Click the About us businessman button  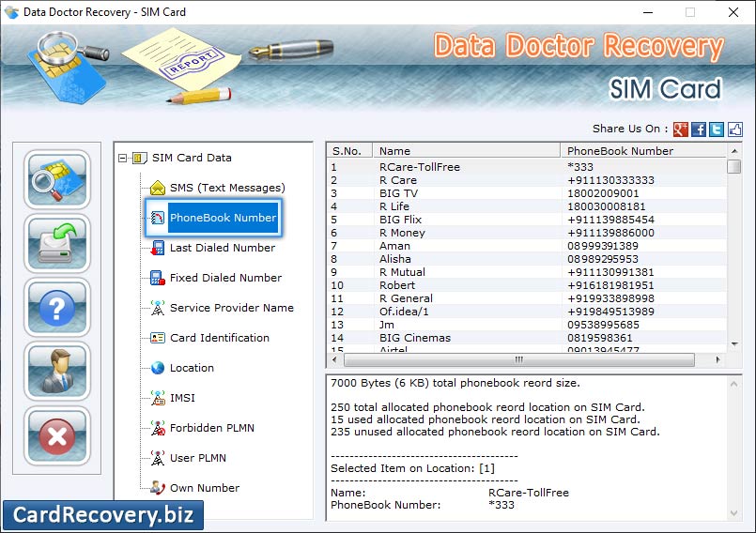57,372
